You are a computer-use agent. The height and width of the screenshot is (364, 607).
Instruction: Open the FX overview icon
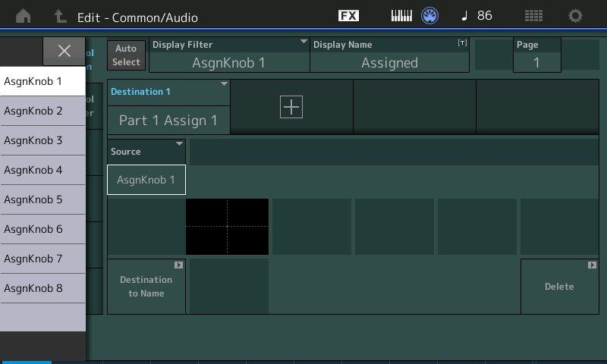(x=348, y=16)
